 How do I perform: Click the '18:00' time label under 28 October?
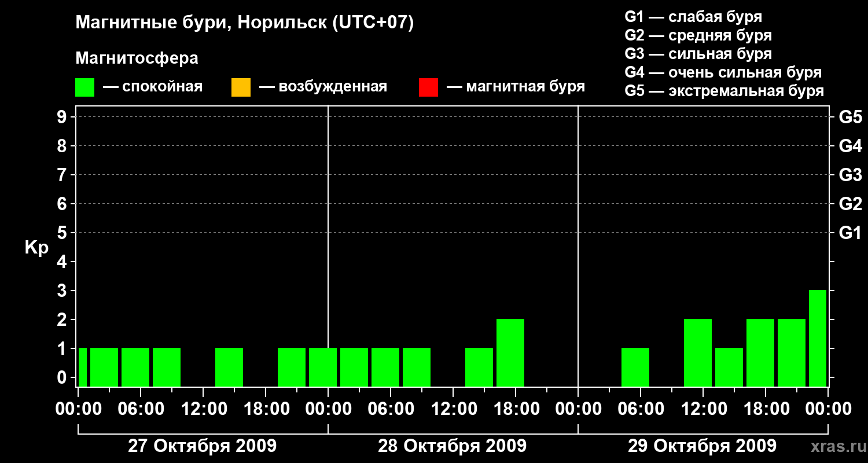(x=516, y=409)
